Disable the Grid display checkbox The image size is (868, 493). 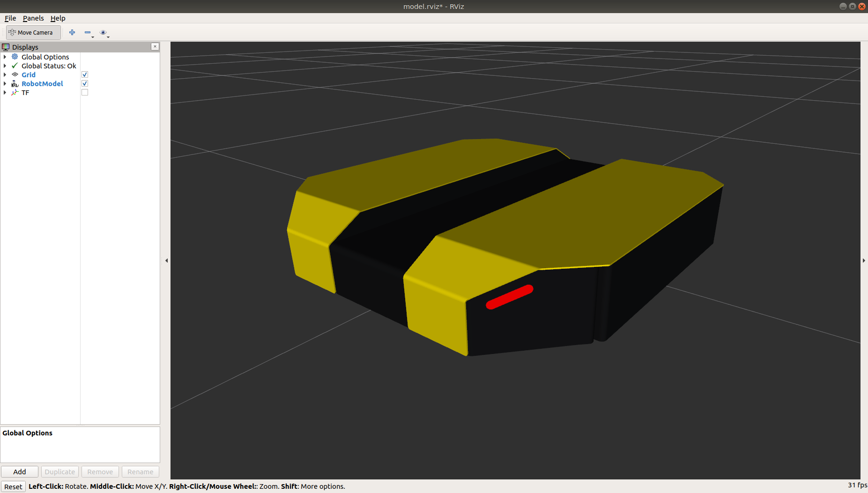coord(85,75)
